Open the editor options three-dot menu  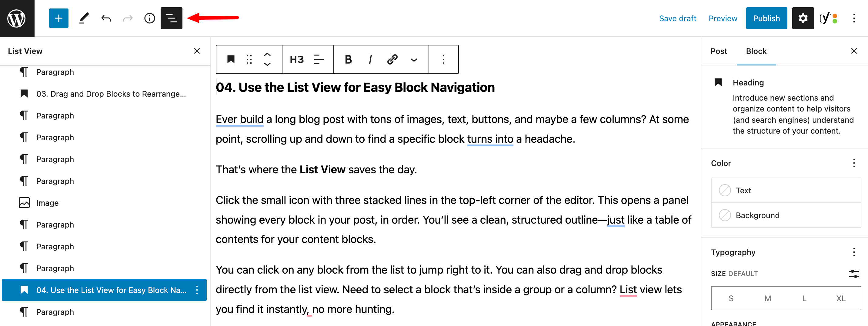pyautogui.click(x=854, y=18)
